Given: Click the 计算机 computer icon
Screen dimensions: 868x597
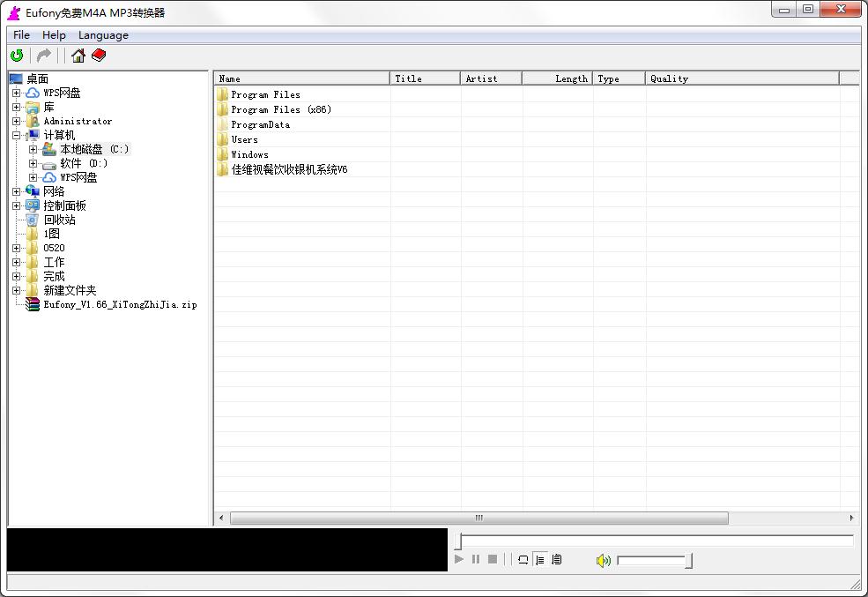Looking at the screenshot, I should (33, 135).
